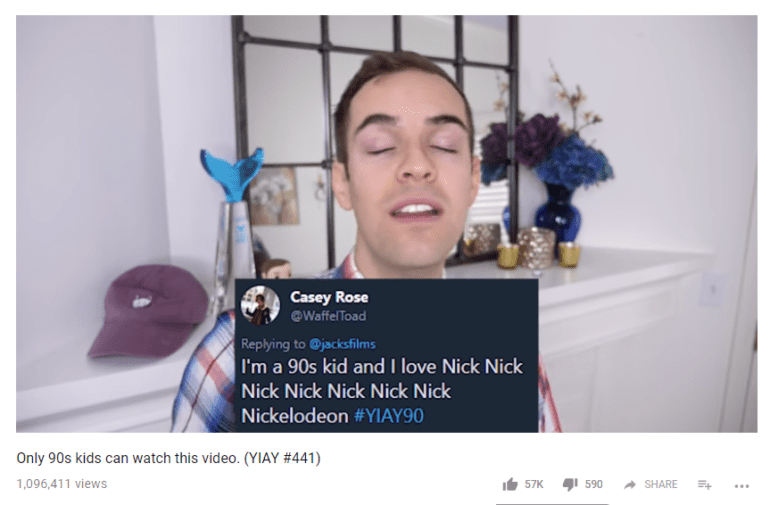Click the Casey Rose display name
770x505 pixels.
click(329, 297)
